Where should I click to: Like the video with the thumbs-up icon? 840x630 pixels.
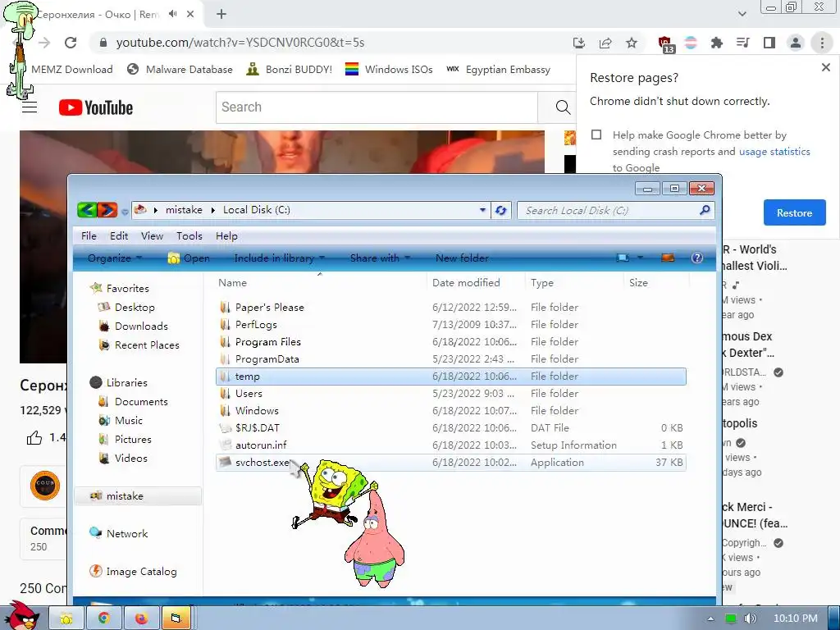tap(34, 438)
